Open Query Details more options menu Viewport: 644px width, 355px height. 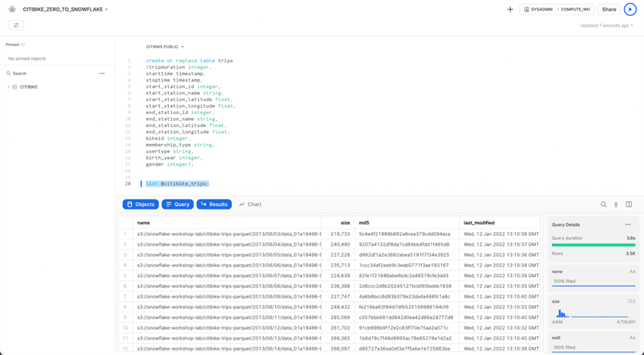pos(628,225)
